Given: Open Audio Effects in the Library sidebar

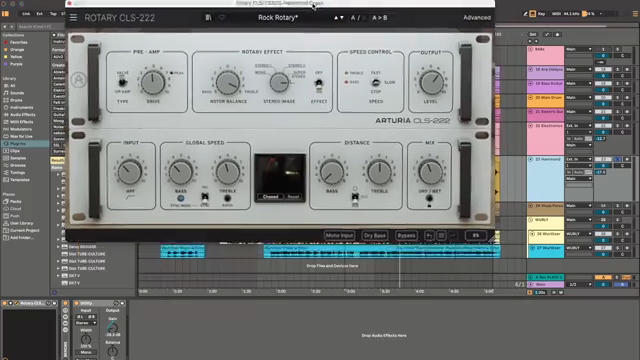Looking at the screenshot, I should point(22,115).
